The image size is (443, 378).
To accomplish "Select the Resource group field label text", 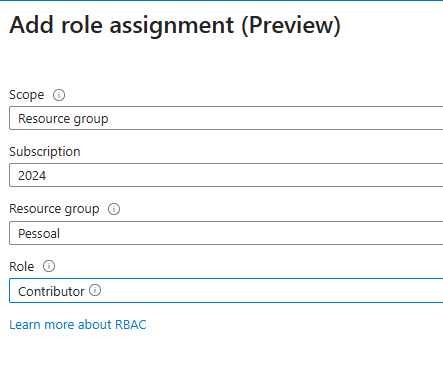I will pos(54,209).
